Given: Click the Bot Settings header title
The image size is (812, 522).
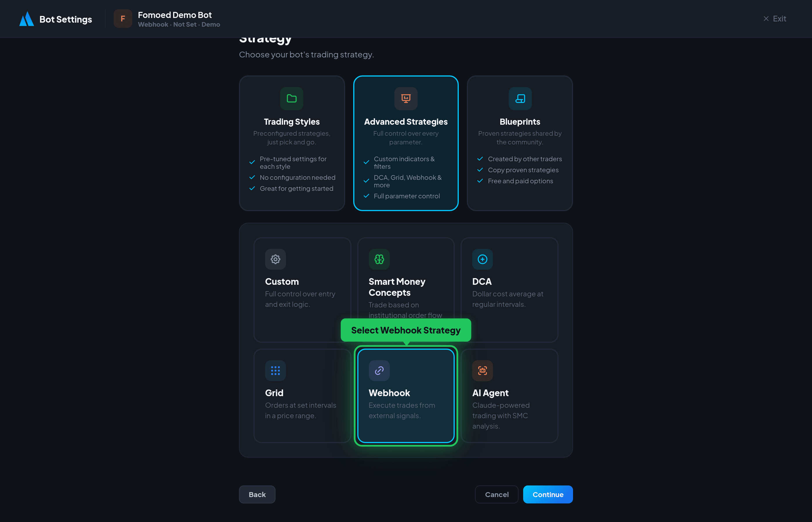Looking at the screenshot, I should [66, 19].
